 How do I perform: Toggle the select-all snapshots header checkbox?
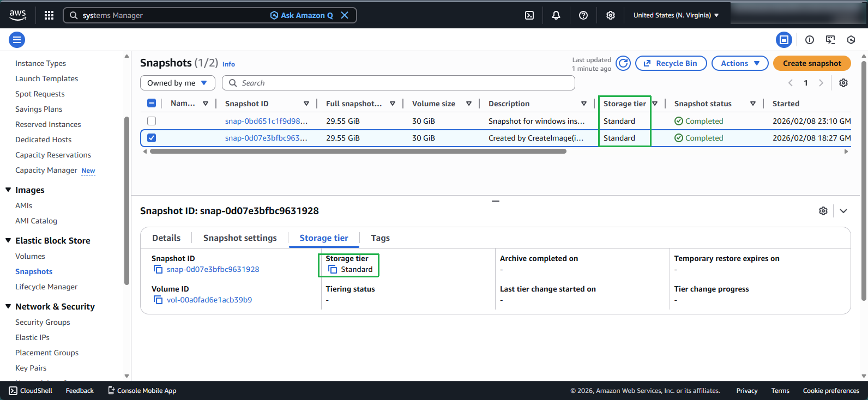pyautogui.click(x=152, y=104)
